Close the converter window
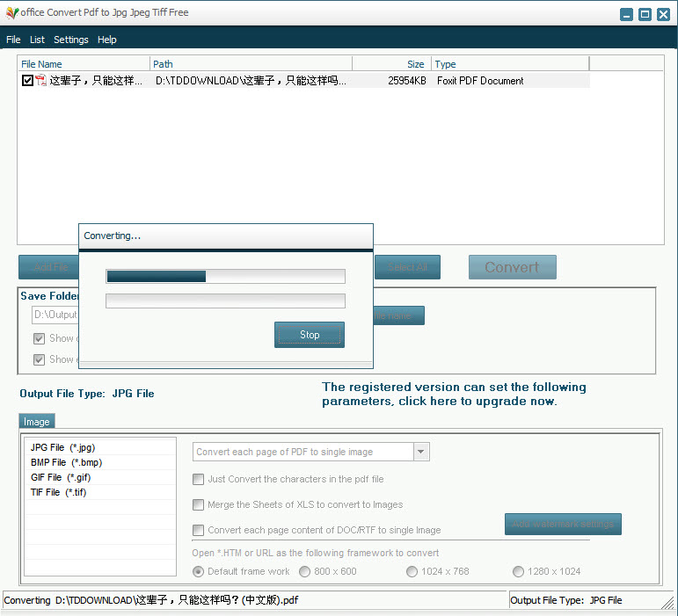678x616 pixels. (x=663, y=14)
